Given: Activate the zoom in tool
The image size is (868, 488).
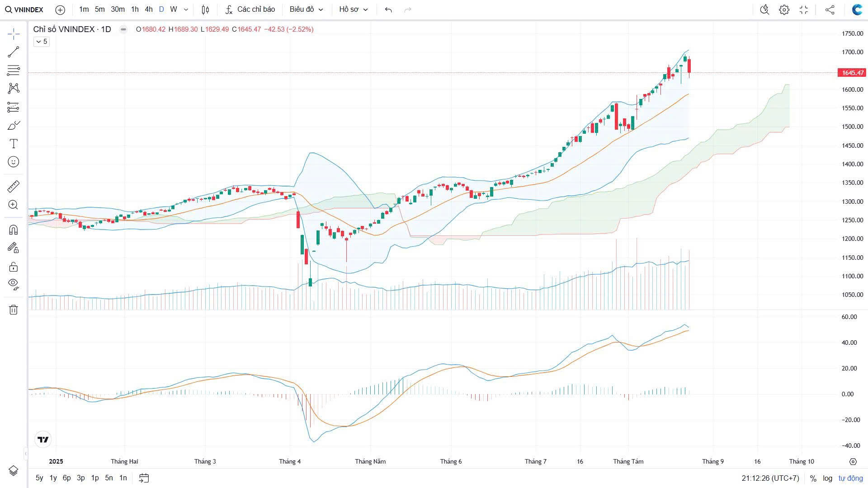Looking at the screenshot, I should coord(14,205).
